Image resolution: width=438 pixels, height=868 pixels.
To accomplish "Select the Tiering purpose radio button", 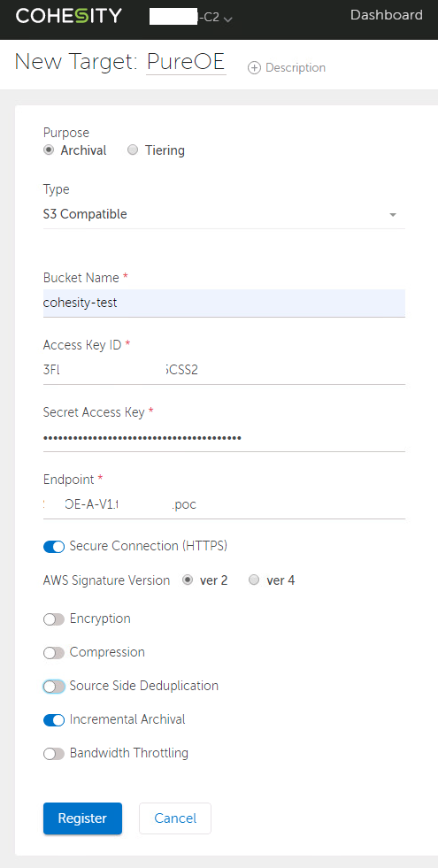I will (133, 150).
